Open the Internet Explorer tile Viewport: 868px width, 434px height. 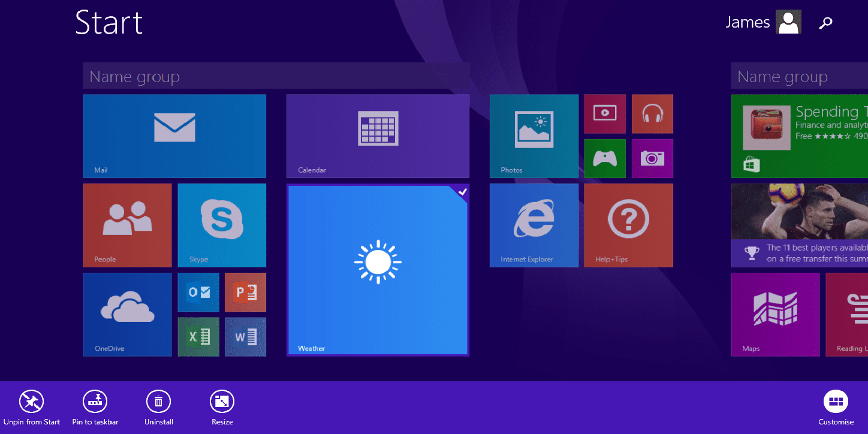click(534, 225)
